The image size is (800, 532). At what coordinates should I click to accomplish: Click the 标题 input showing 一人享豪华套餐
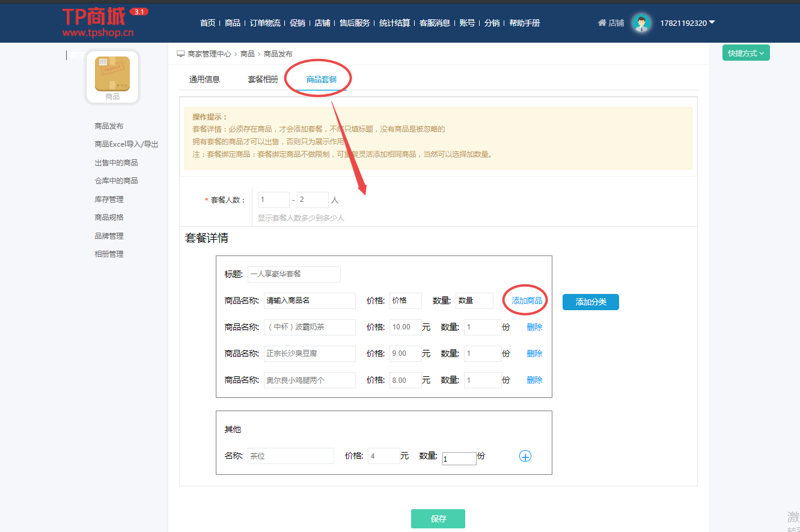pyautogui.click(x=295, y=274)
